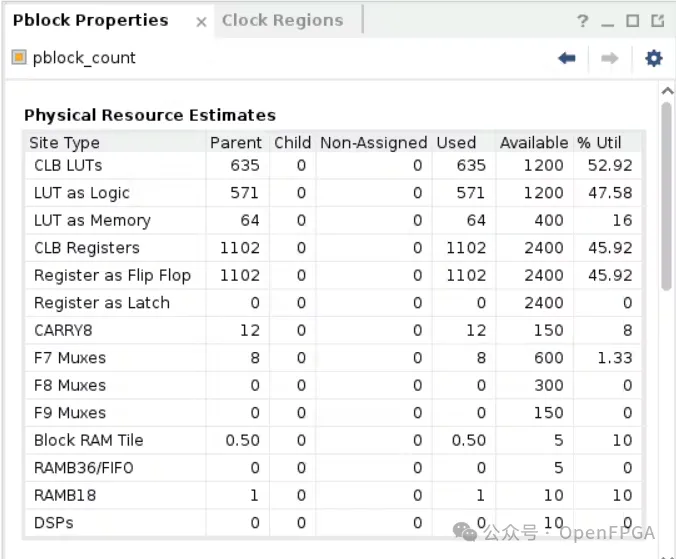The height and width of the screenshot is (559, 676).
Task: Click the Available column header
Action: coord(533,143)
